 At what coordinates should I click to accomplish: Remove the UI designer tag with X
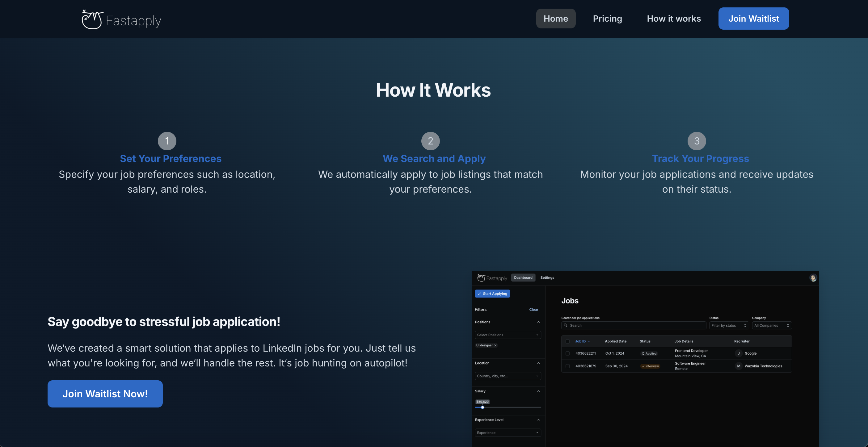pyautogui.click(x=495, y=345)
